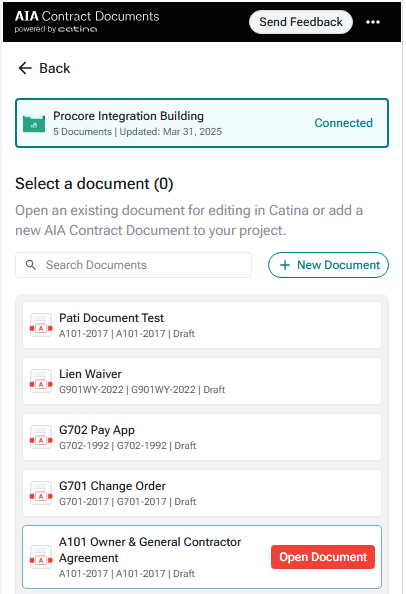Screen dimensions: 406x594
Task: Click the Connected status label
Action: (x=344, y=123)
